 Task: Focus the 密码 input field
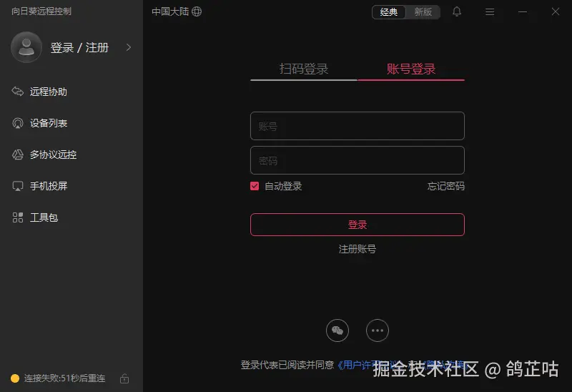coord(357,160)
